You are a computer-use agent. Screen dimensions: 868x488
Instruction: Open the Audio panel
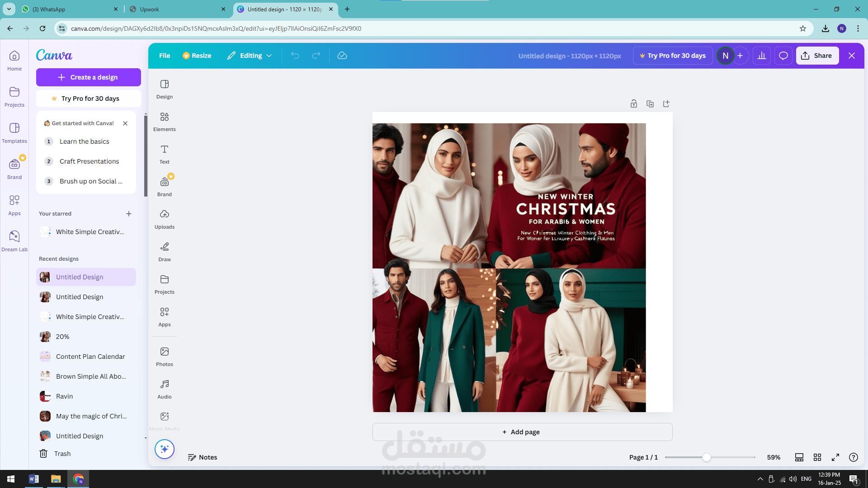coord(165,389)
